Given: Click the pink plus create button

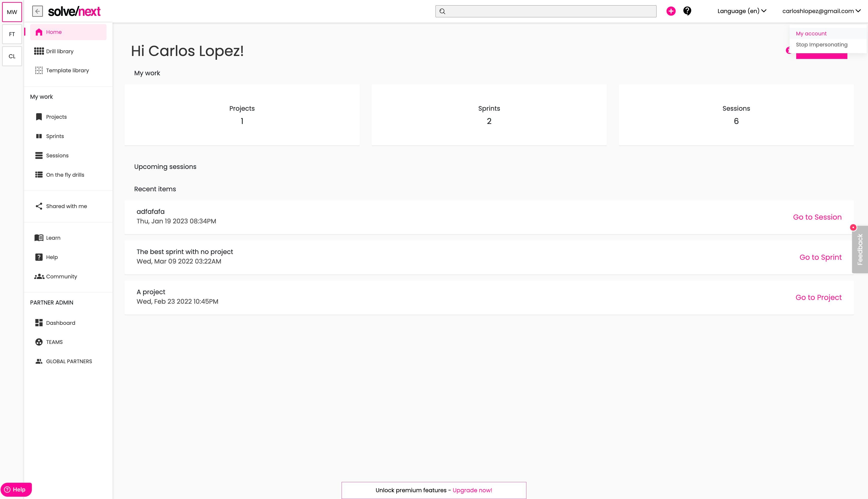Looking at the screenshot, I should point(671,11).
